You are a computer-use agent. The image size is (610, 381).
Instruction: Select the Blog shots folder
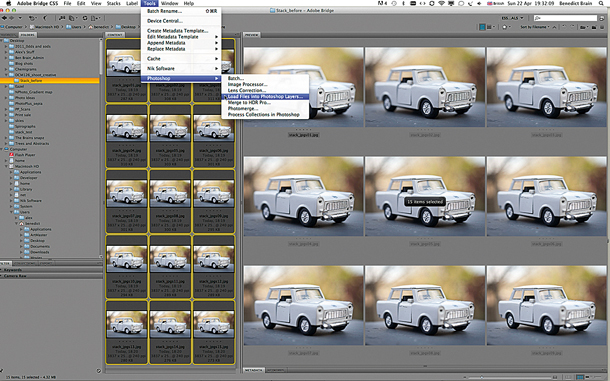tap(24, 63)
